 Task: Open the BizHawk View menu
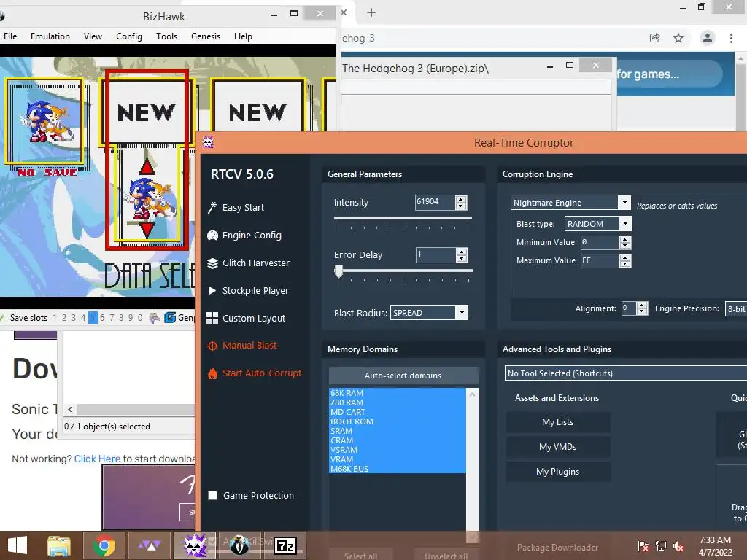pyautogui.click(x=93, y=36)
